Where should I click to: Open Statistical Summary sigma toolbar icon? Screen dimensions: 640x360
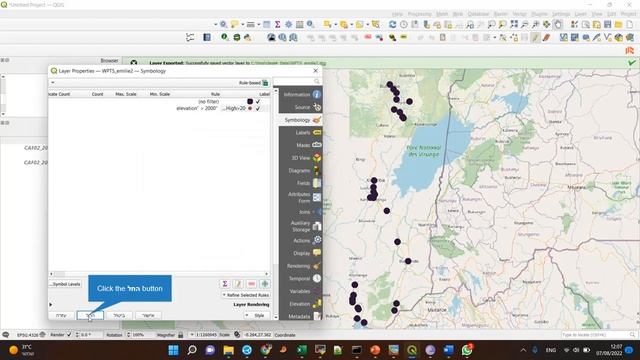coord(278,24)
